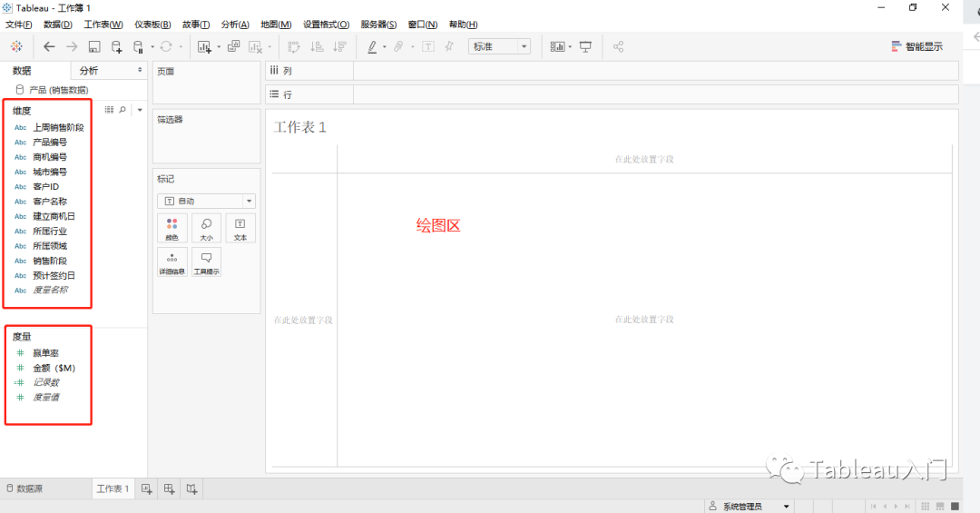Open the 设置格式(O) menu
This screenshot has width=980, height=513.
[327, 25]
